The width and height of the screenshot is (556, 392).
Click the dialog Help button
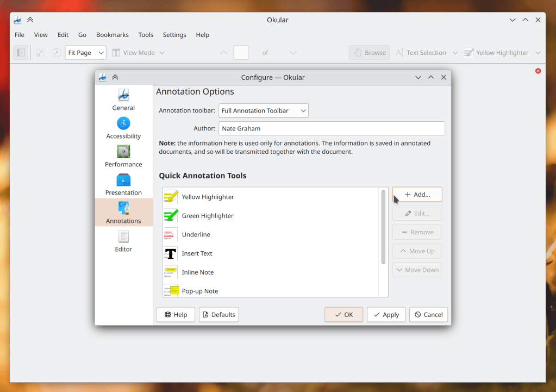click(176, 315)
